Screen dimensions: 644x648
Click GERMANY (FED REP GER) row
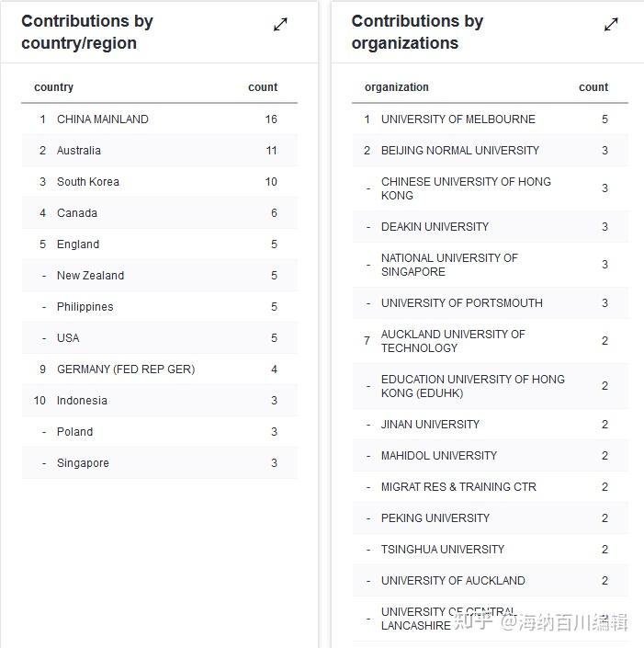(126, 369)
